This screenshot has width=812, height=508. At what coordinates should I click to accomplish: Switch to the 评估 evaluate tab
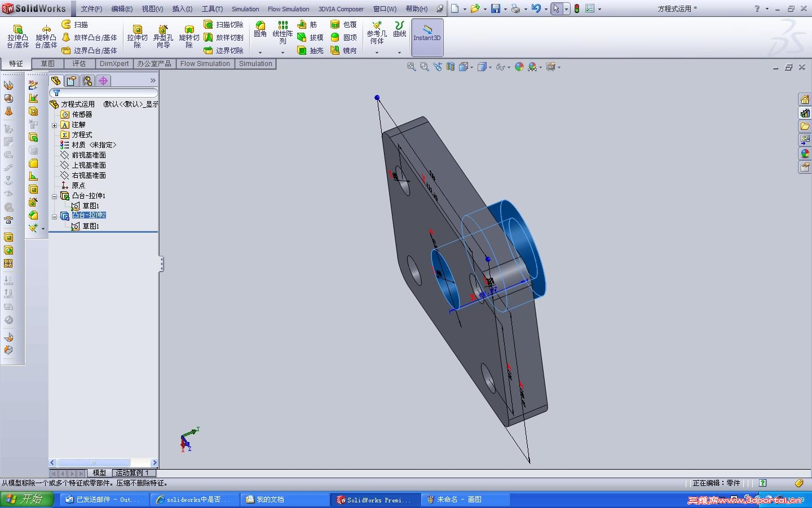pyautogui.click(x=79, y=64)
